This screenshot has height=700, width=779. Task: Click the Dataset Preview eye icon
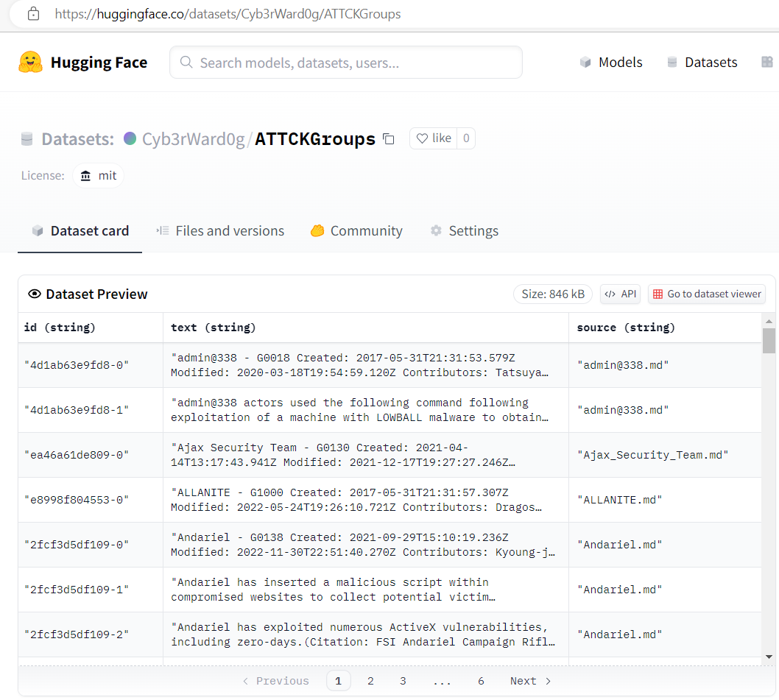pyautogui.click(x=35, y=294)
